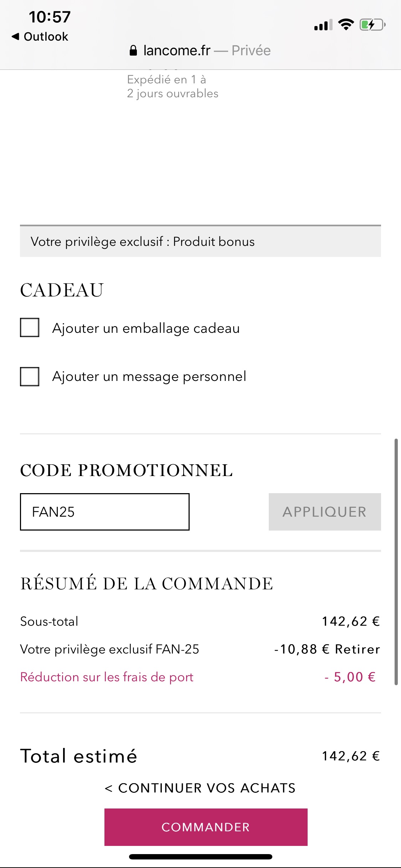Image resolution: width=401 pixels, height=868 pixels.
Task: Click the page scrollbar on the right
Action: (x=396, y=562)
